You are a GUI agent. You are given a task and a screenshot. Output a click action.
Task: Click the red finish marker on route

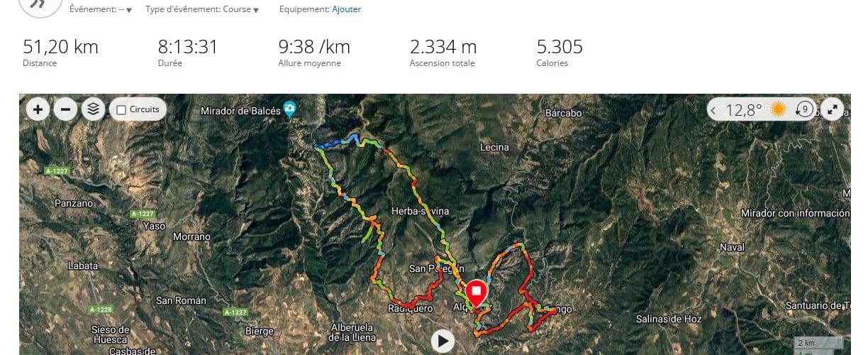pos(475,292)
